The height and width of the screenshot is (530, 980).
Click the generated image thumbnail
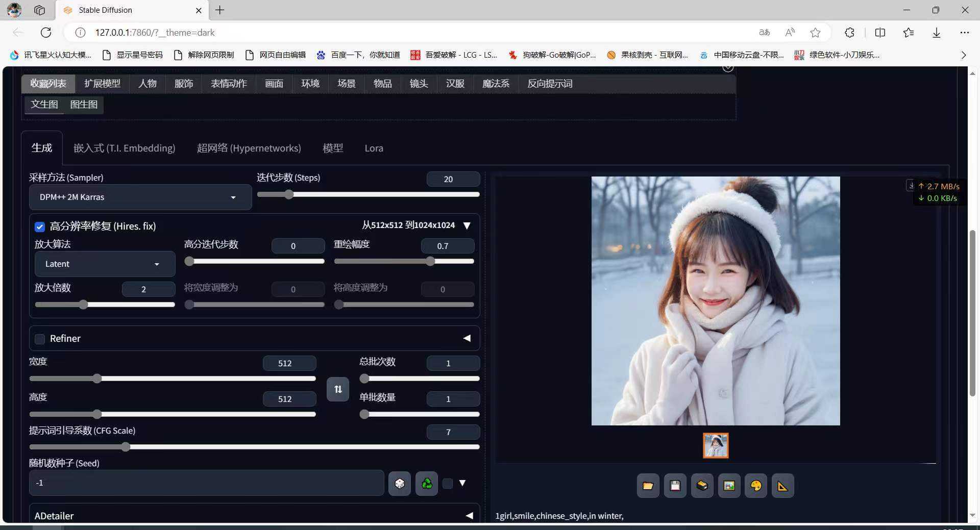pyautogui.click(x=716, y=446)
